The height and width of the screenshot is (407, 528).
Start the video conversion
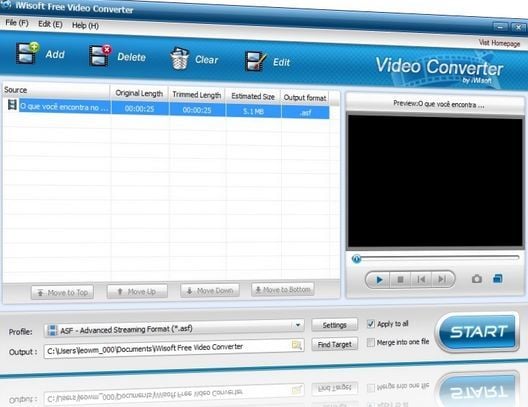pyautogui.click(x=477, y=332)
